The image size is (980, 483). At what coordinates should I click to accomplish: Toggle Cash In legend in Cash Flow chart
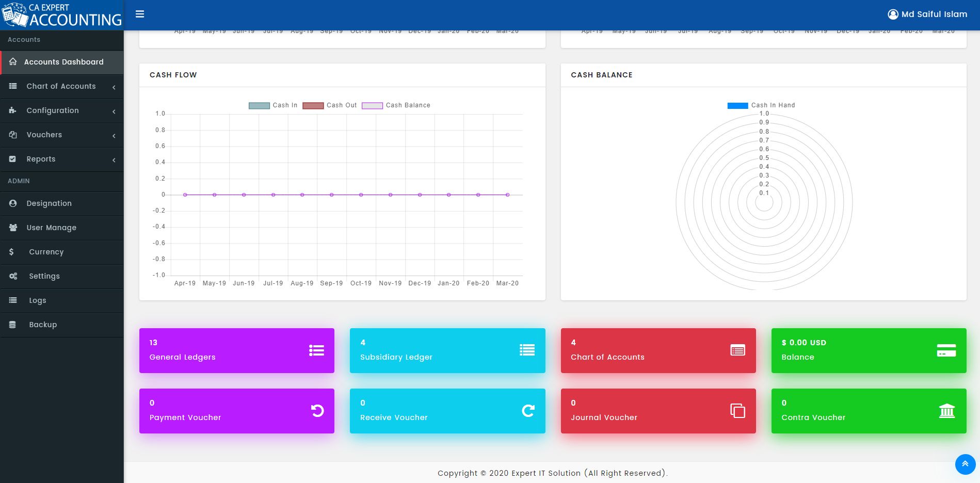tap(273, 105)
